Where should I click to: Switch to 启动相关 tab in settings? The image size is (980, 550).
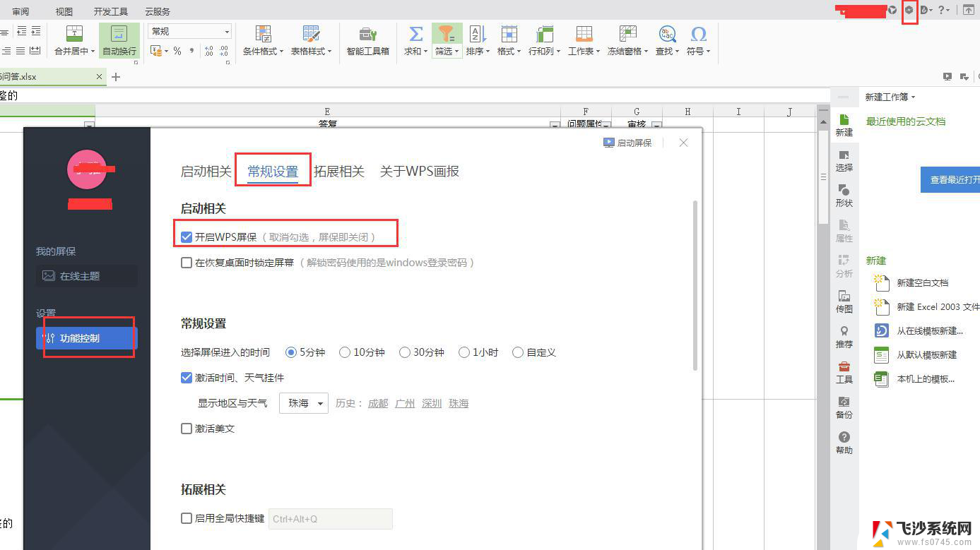tap(206, 171)
